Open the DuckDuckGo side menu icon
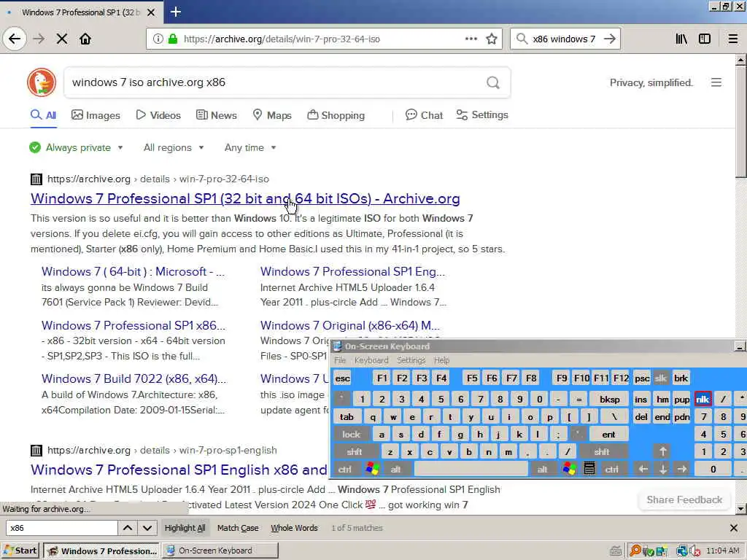Screen dimensions: 747x560 [x=716, y=82]
